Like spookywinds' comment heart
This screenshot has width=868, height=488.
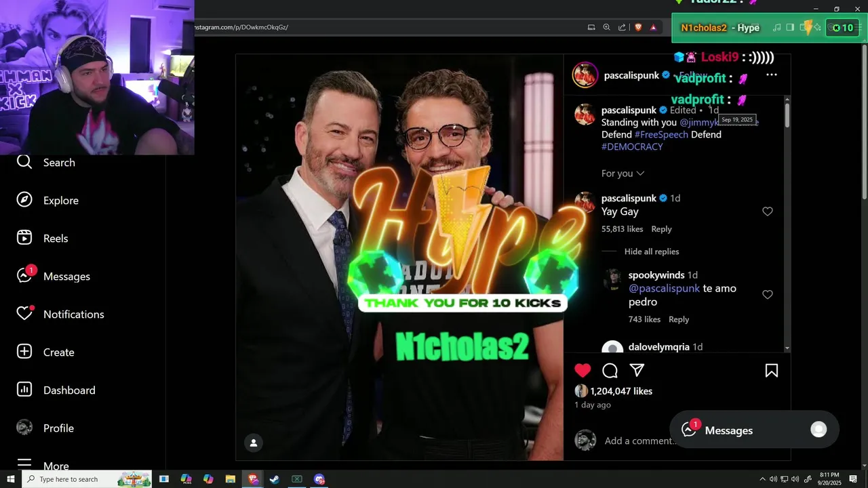click(x=768, y=295)
